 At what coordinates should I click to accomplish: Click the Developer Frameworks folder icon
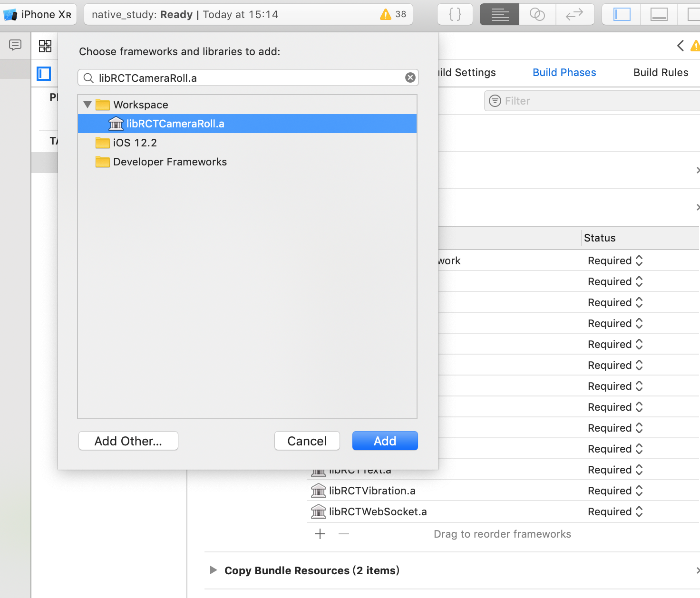(x=103, y=162)
